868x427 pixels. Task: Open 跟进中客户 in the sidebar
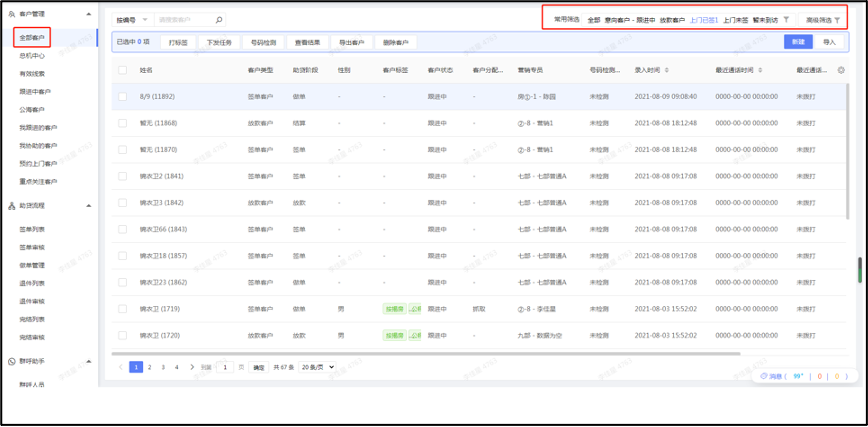click(35, 91)
